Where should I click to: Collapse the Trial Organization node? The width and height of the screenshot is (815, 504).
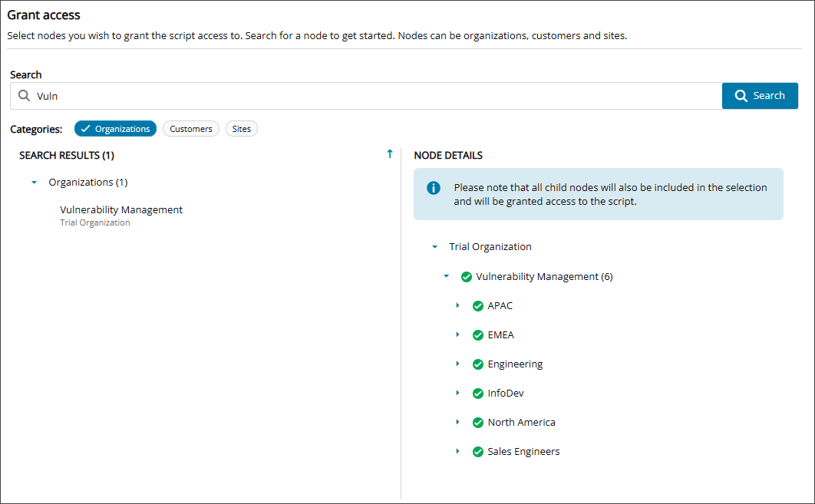[434, 247]
